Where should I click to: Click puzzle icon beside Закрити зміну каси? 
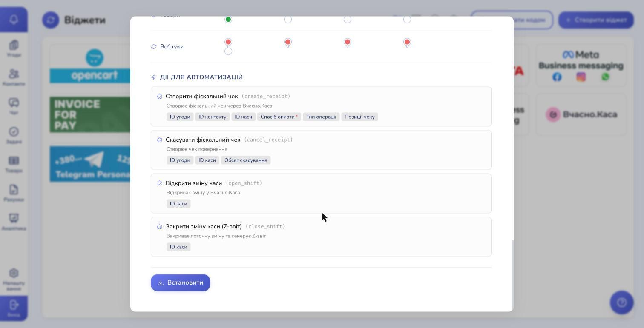pyautogui.click(x=159, y=227)
